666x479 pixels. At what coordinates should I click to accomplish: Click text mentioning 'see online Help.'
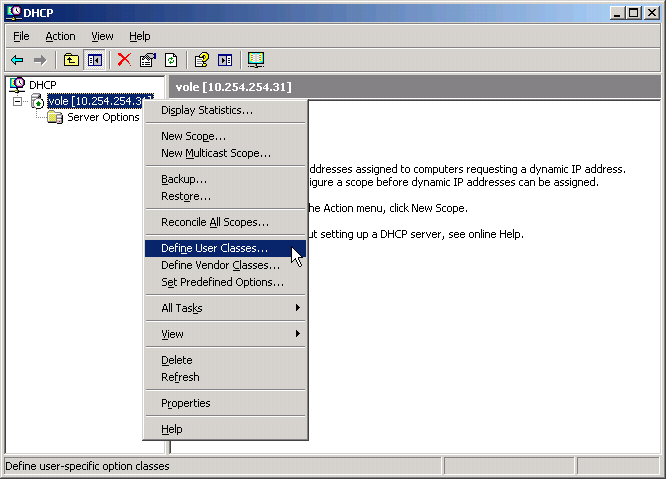point(484,234)
